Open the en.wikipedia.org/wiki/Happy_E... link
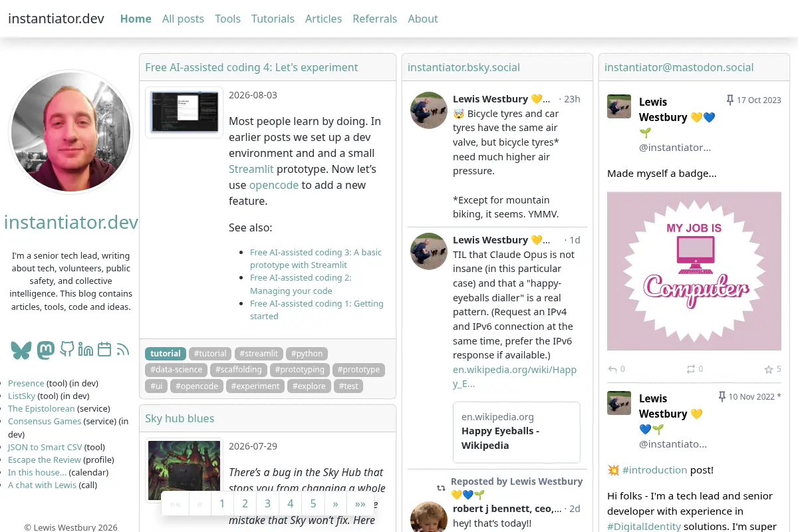798x532 pixels. [x=515, y=376]
